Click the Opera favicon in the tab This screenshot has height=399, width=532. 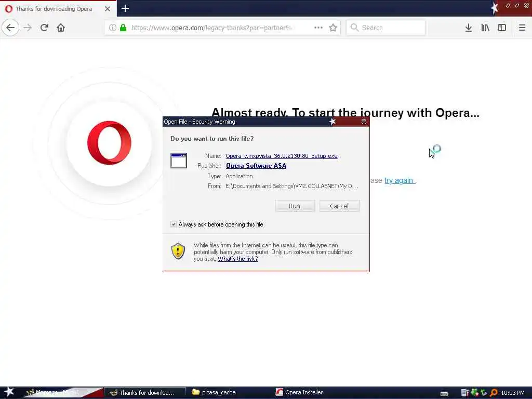coord(9,9)
